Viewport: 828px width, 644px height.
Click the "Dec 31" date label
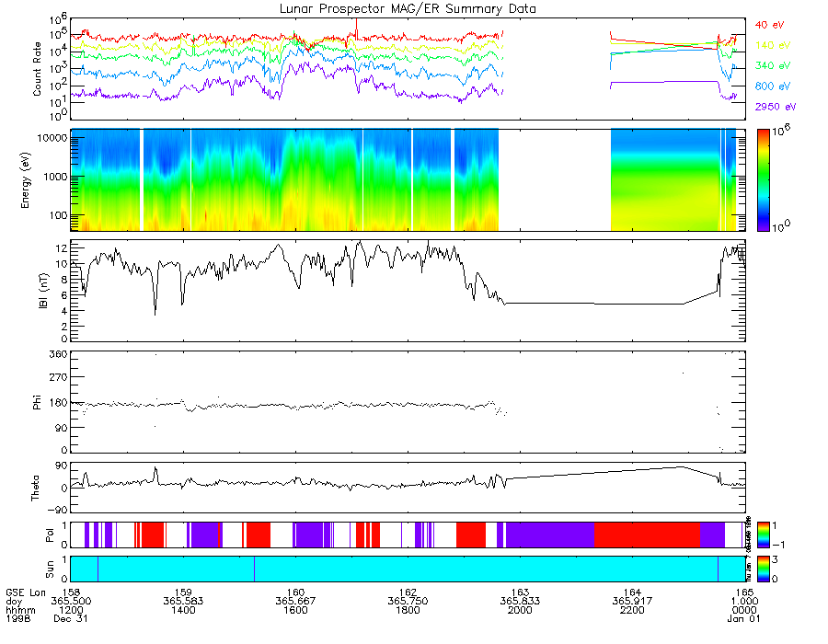point(71,618)
